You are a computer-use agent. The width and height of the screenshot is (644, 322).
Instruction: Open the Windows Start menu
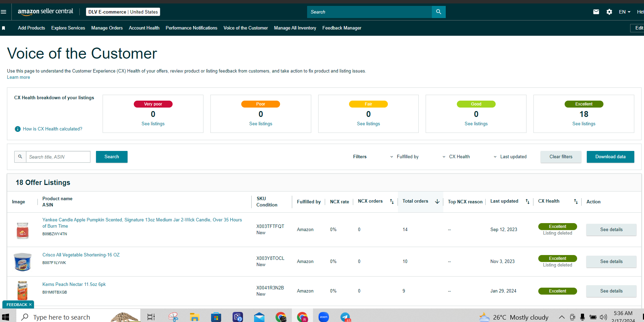(6, 317)
